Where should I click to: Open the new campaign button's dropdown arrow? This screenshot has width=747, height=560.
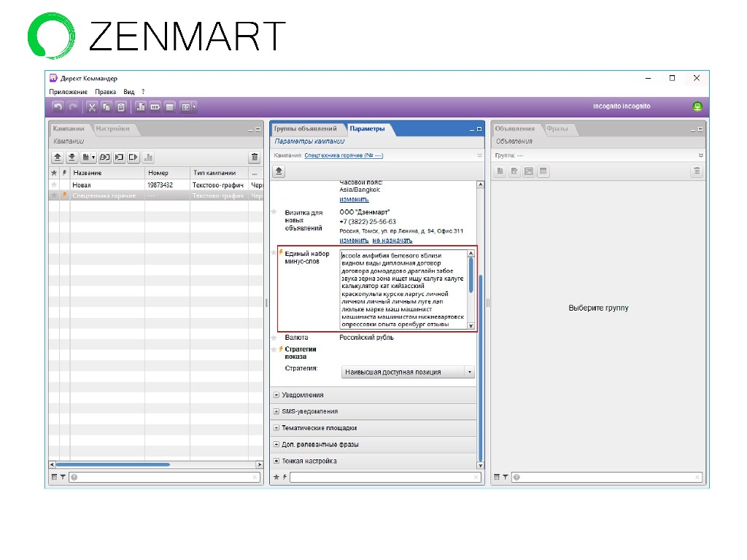point(93,157)
